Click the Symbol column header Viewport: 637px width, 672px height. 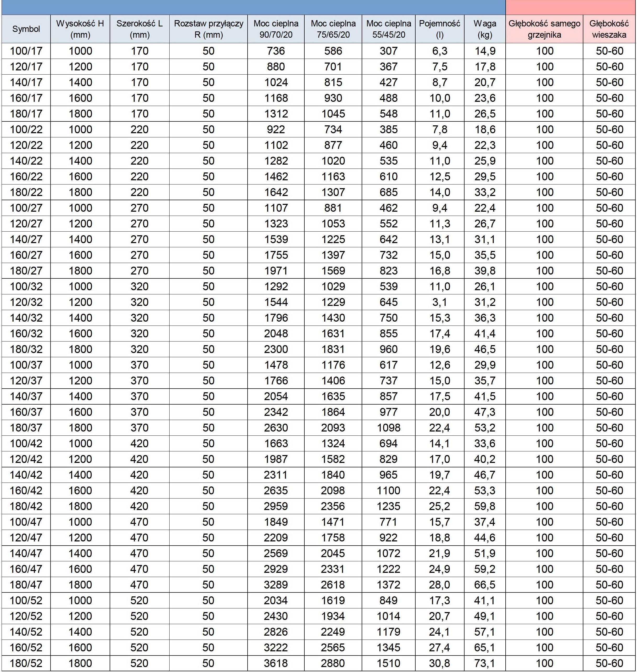[26, 29]
